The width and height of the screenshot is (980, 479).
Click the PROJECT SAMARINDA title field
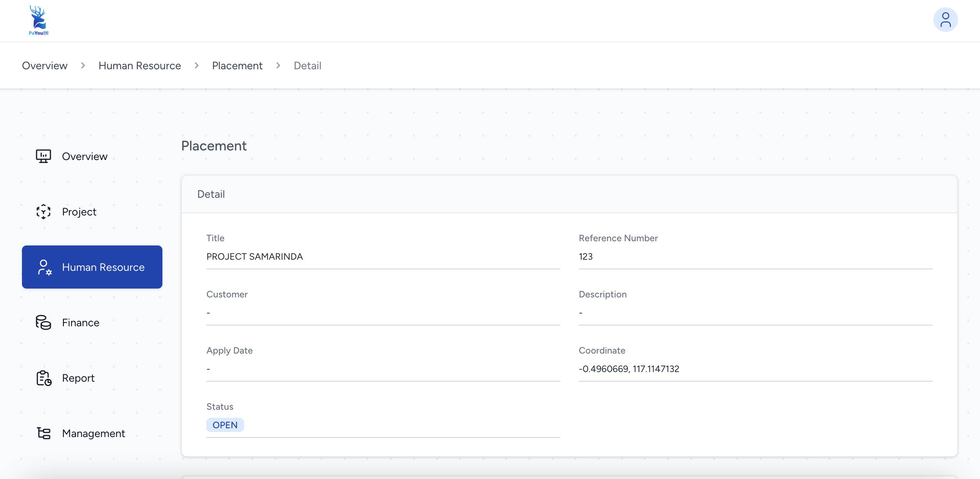coord(254,257)
